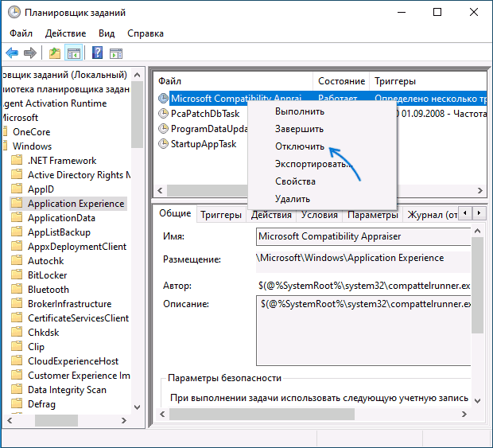Click the folder icon next to AppListBackup
Screen dimensions: 493x448
pyautogui.click(x=17, y=232)
